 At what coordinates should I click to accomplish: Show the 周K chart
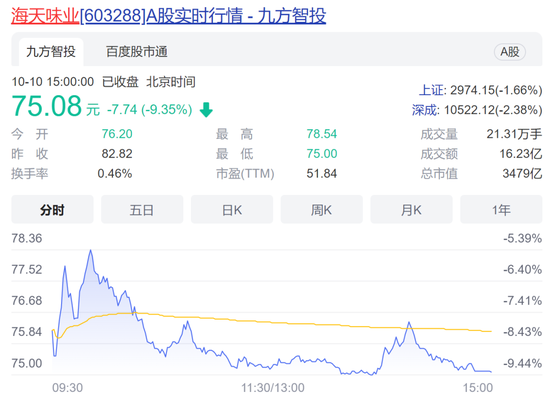pyautogui.click(x=322, y=210)
